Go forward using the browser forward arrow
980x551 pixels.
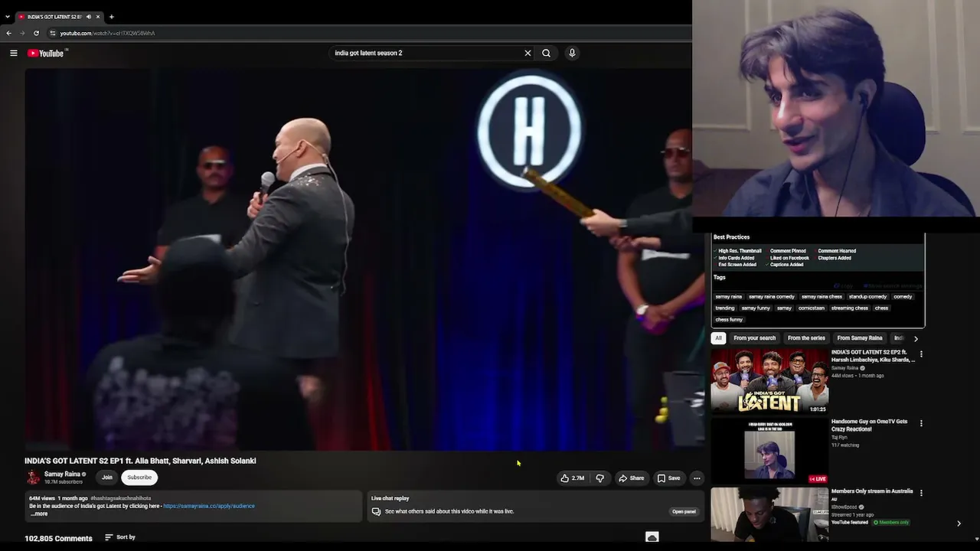point(22,33)
